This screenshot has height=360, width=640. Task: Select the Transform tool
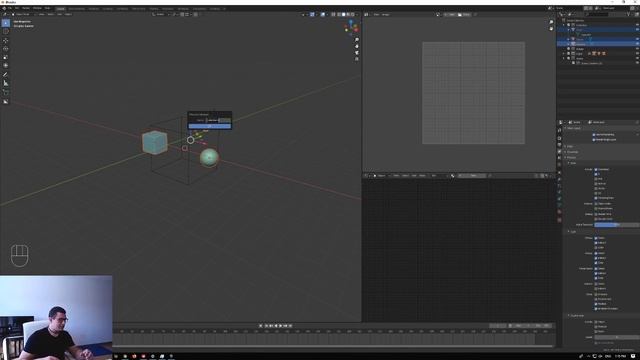click(x=5, y=65)
